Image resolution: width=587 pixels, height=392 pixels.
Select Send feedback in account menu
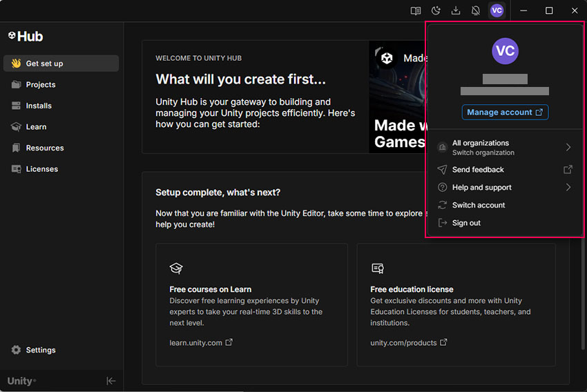click(x=505, y=170)
